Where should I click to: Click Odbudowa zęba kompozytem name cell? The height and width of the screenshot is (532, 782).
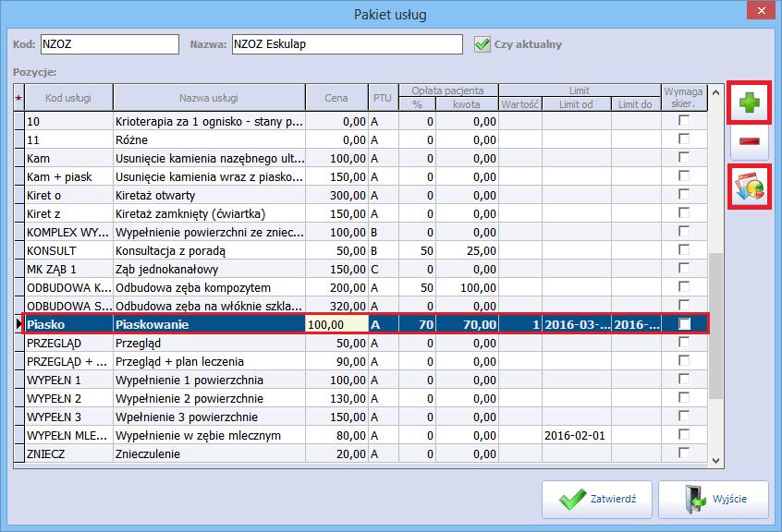tap(210, 287)
